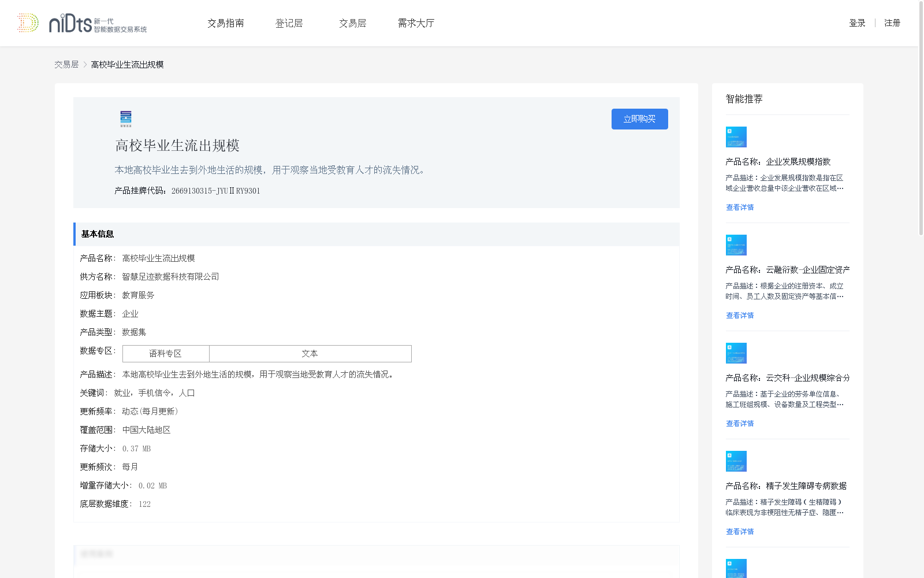Go to 交易层 in breadcrumb
The image size is (924, 578).
pyautogui.click(x=66, y=65)
